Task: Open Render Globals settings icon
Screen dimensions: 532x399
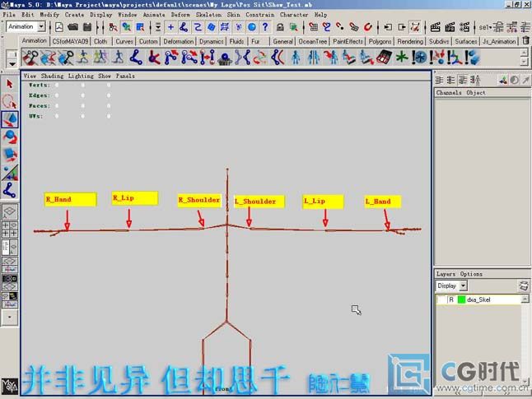Action: 464,27
